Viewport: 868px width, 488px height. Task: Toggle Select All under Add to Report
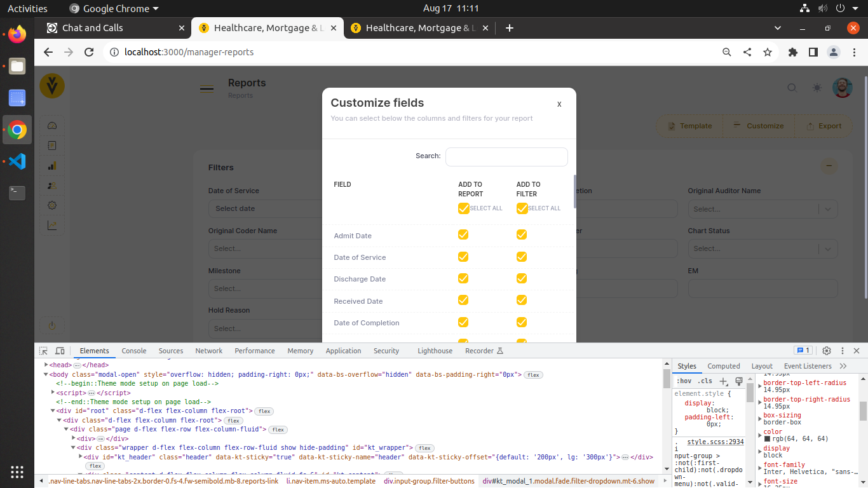tap(463, 208)
